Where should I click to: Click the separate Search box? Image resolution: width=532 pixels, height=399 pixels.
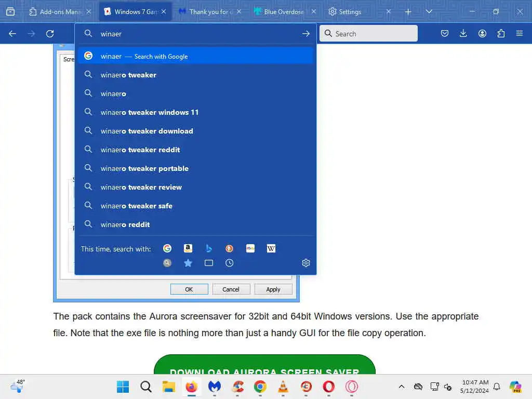click(x=368, y=33)
